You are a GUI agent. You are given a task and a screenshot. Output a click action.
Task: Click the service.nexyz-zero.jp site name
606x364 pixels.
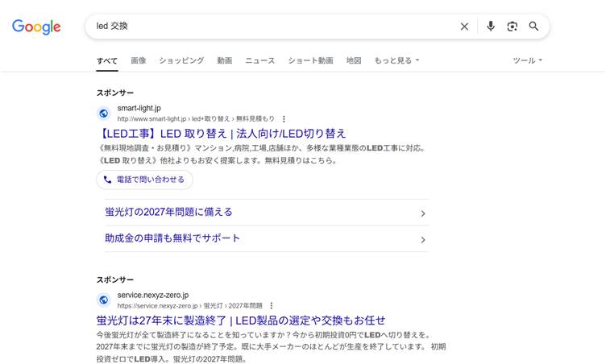coord(153,295)
